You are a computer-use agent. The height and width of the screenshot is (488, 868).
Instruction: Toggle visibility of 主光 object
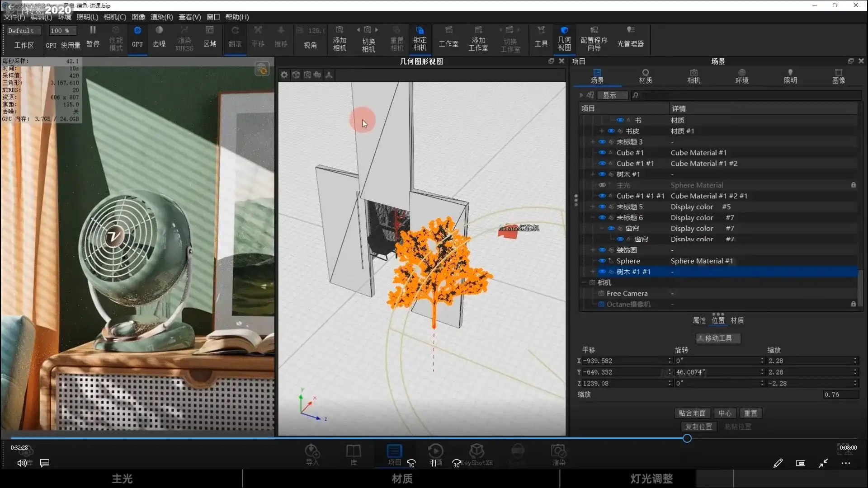pyautogui.click(x=602, y=185)
